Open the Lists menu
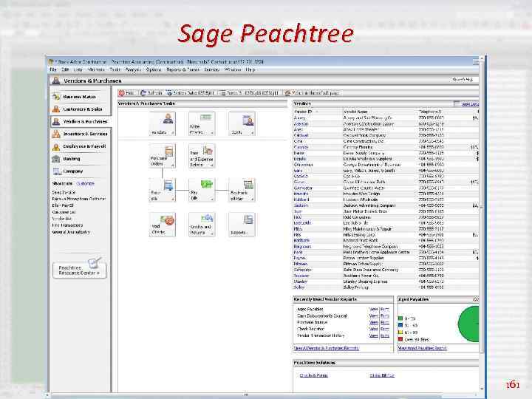The image size is (532, 399). [x=78, y=69]
